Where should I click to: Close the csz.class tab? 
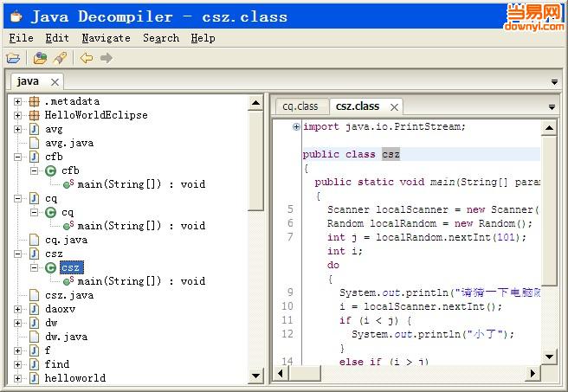click(395, 107)
